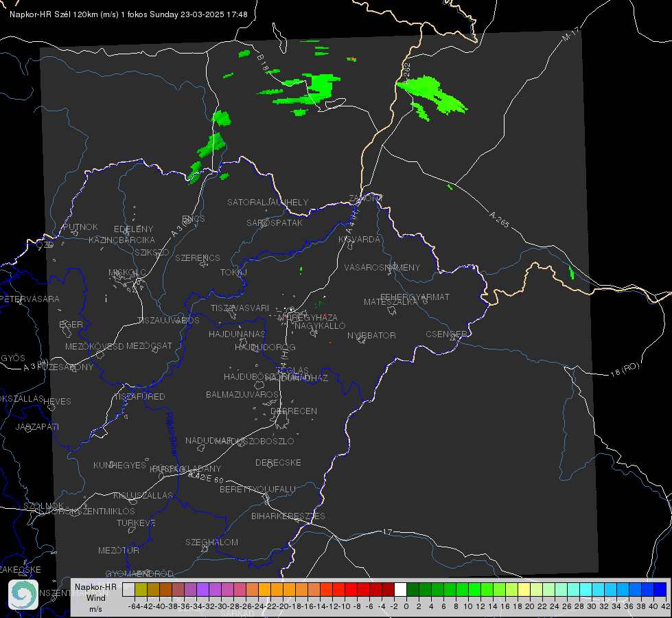Click the DEBRECEN city label
The height and width of the screenshot is (618, 672).
click(x=294, y=411)
